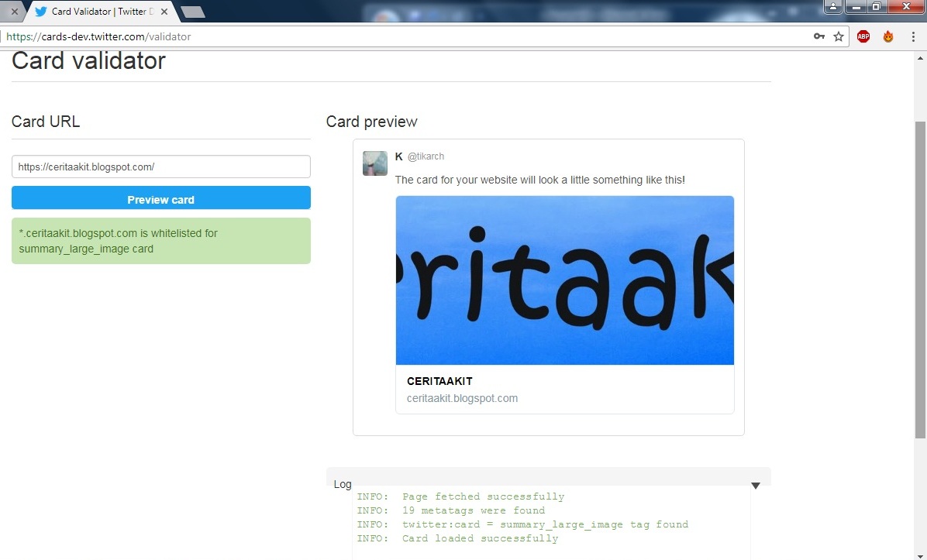Image resolution: width=927 pixels, height=560 pixels.
Task: Click the CERITAAKIT card title
Action: 439,382
